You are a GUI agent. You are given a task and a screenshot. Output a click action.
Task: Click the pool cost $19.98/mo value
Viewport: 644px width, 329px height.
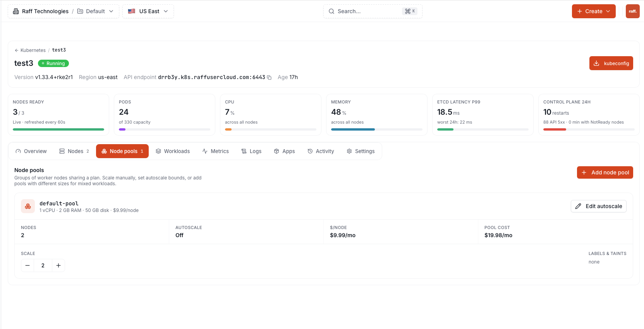[498, 235]
